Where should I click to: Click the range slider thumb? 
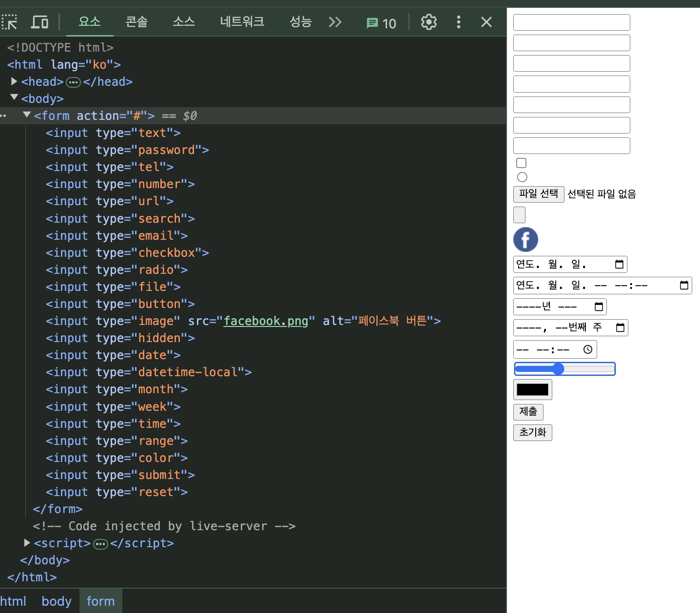point(558,369)
